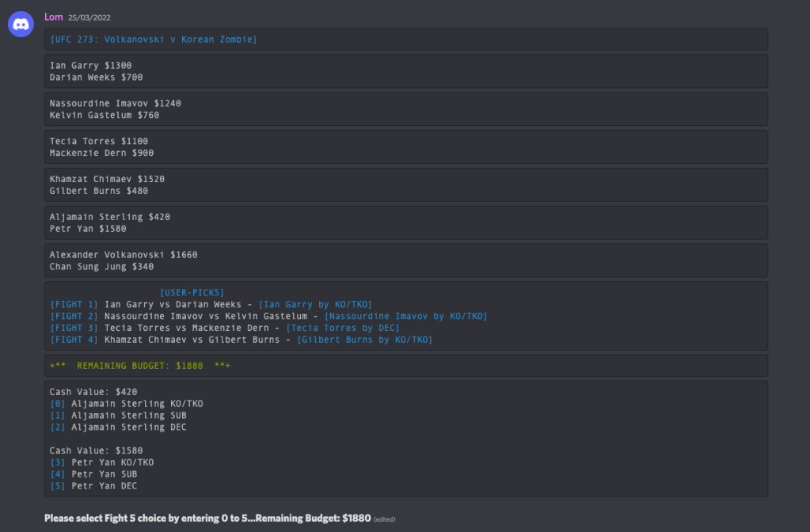Select the Khamzat Chimaev $1520 line
The width and height of the screenshot is (810, 532).
pyautogui.click(x=107, y=179)
